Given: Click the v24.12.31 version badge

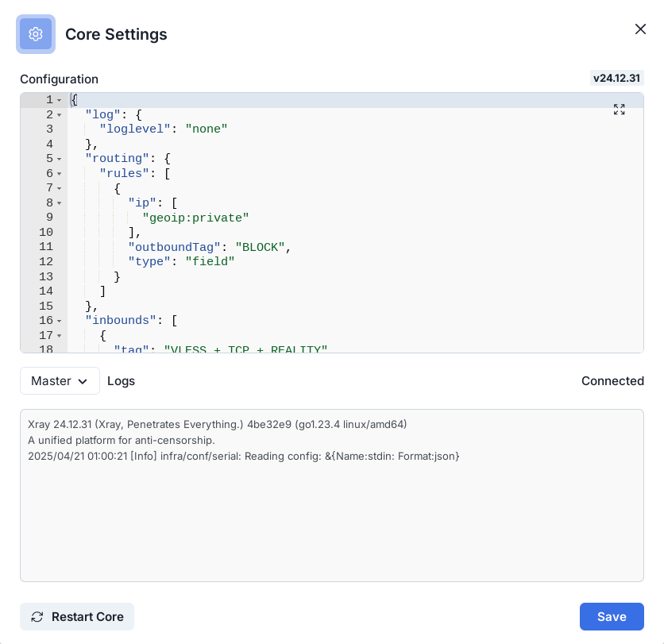Looking at the screenshot, I should (x=616, y=78).
